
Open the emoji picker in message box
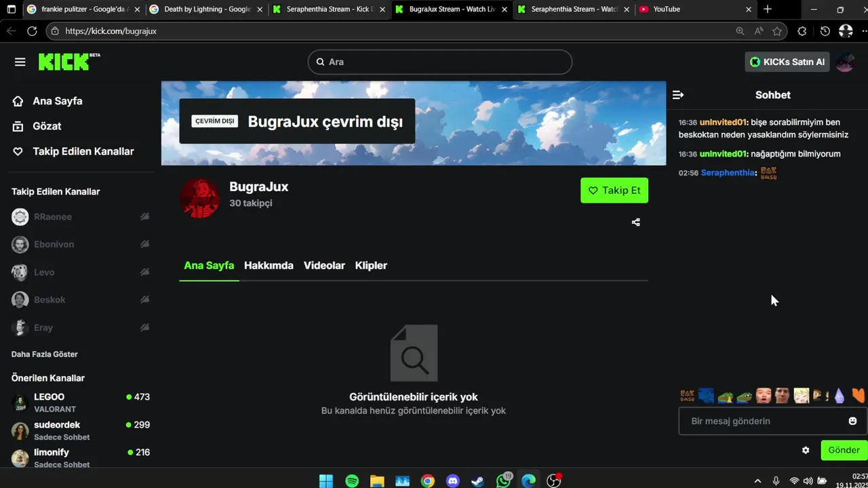click(x=852, y=421)
